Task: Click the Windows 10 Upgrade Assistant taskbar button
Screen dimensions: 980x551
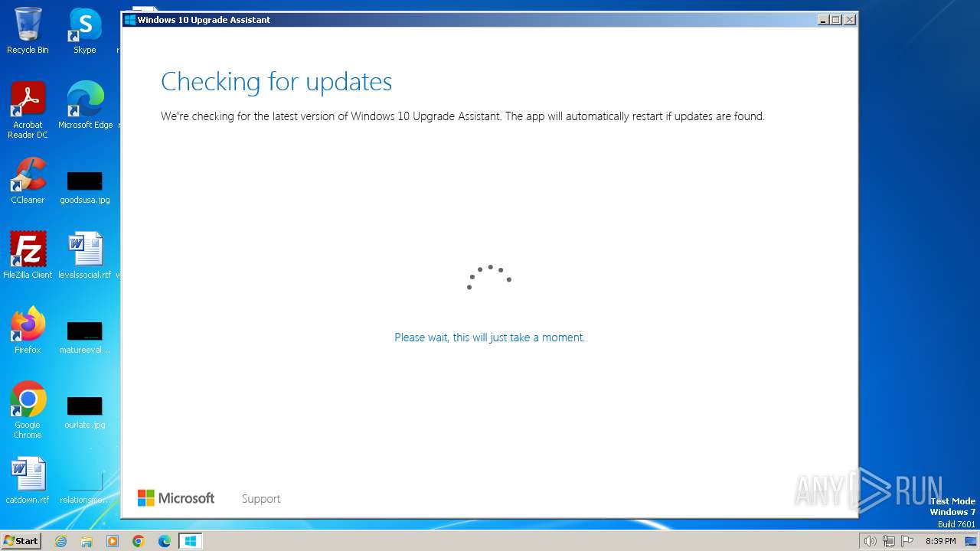Action: [x=191, y=541]
